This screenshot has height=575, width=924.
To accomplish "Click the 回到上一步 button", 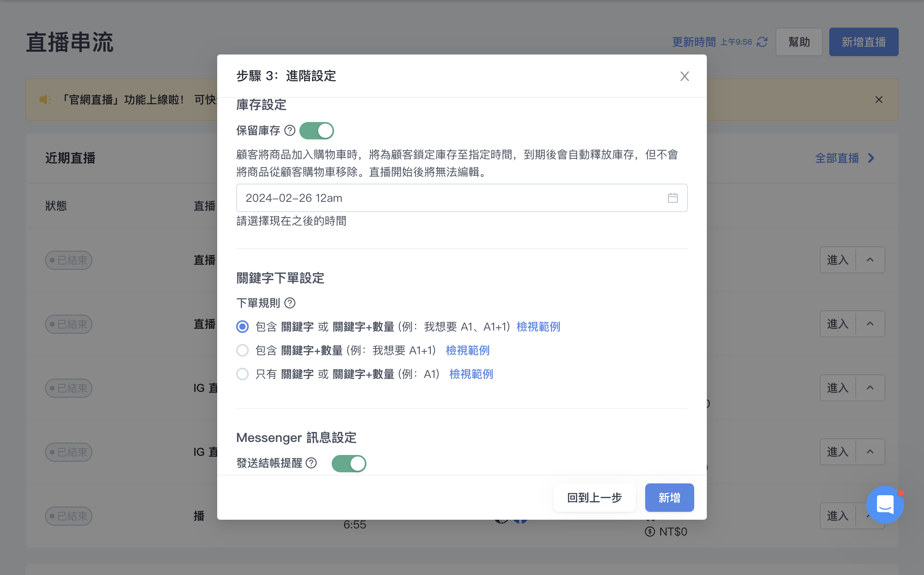I will (x=595, y=498).
